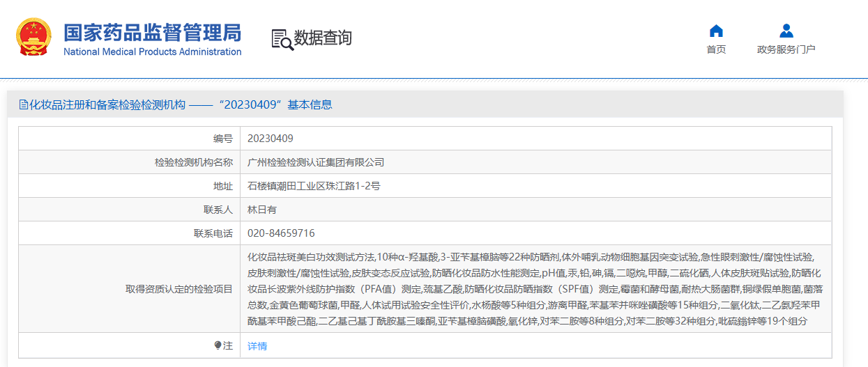The width and height of the screenshot is (868, 367).
Task: Click the 详情 link
Action: coord(257,346)
